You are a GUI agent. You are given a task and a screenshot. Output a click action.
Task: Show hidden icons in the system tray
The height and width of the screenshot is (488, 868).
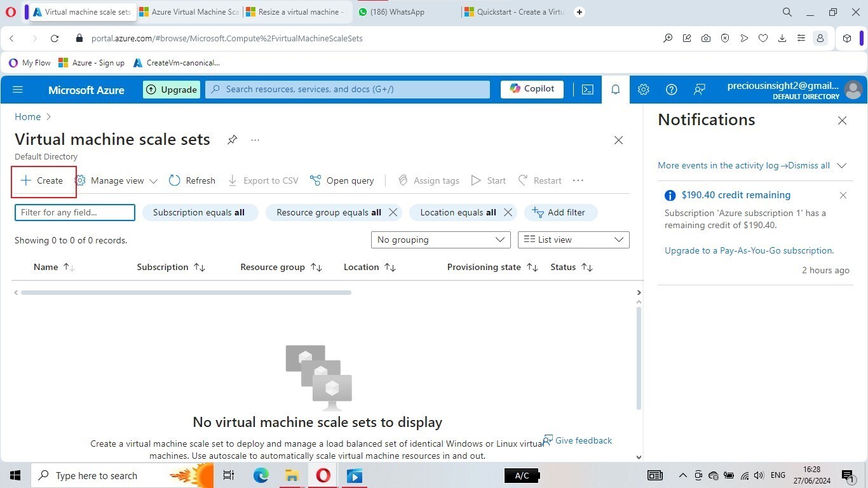coord(683,475)
